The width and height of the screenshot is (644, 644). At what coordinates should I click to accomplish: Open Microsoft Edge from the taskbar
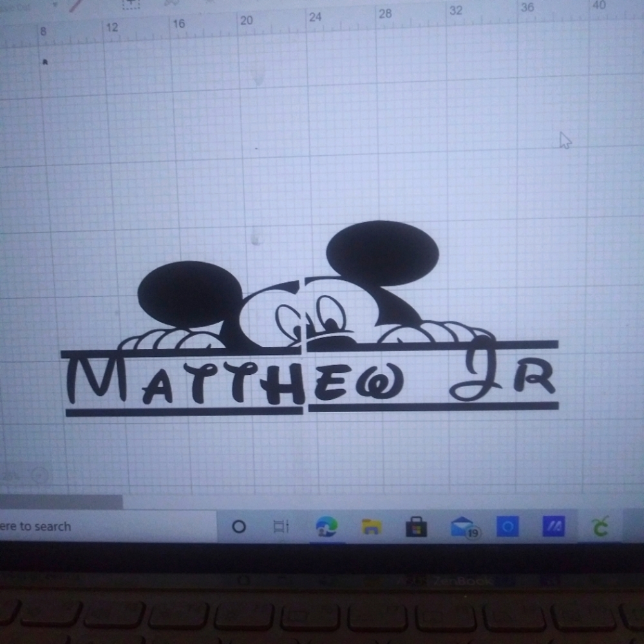pos(327,526)
